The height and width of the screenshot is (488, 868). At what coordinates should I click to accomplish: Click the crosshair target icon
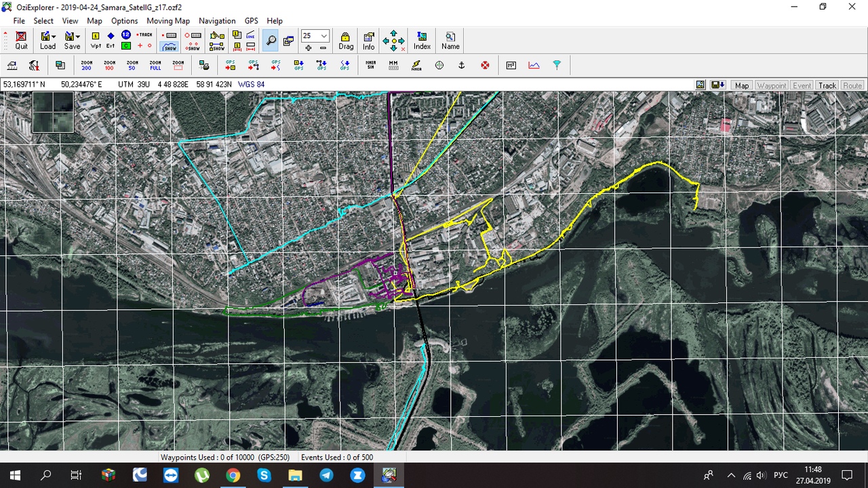coord(439,65)
